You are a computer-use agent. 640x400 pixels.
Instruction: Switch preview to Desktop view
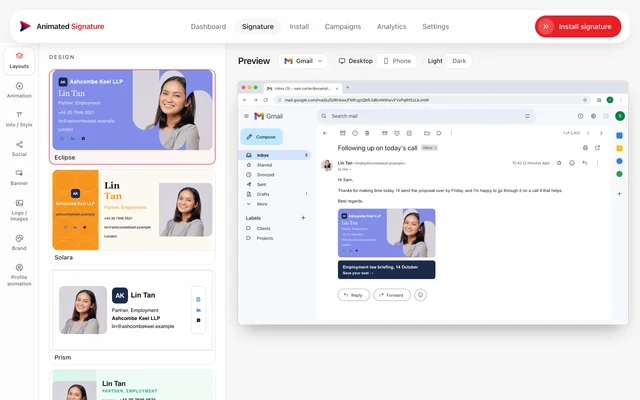pyautogui.click(x=356, y=61)
